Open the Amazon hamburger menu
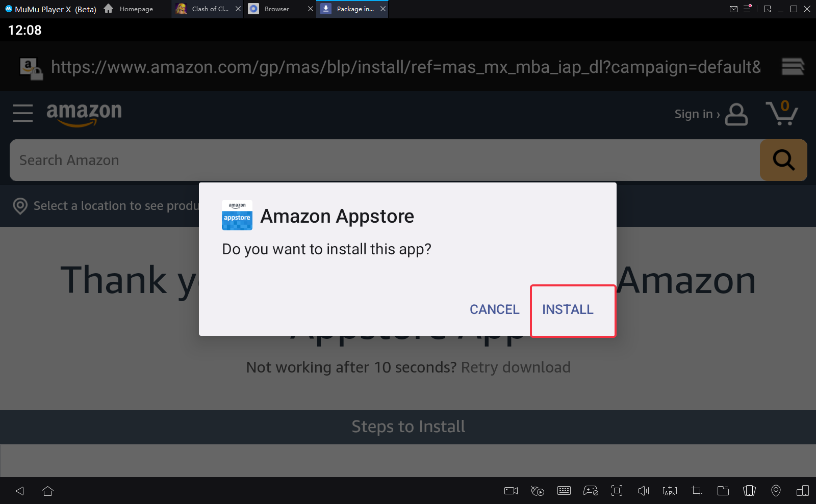 23,113
